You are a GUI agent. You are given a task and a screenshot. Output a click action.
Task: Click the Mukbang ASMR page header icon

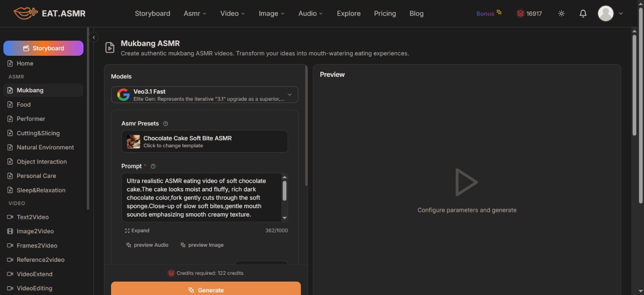tap(110, 47)
